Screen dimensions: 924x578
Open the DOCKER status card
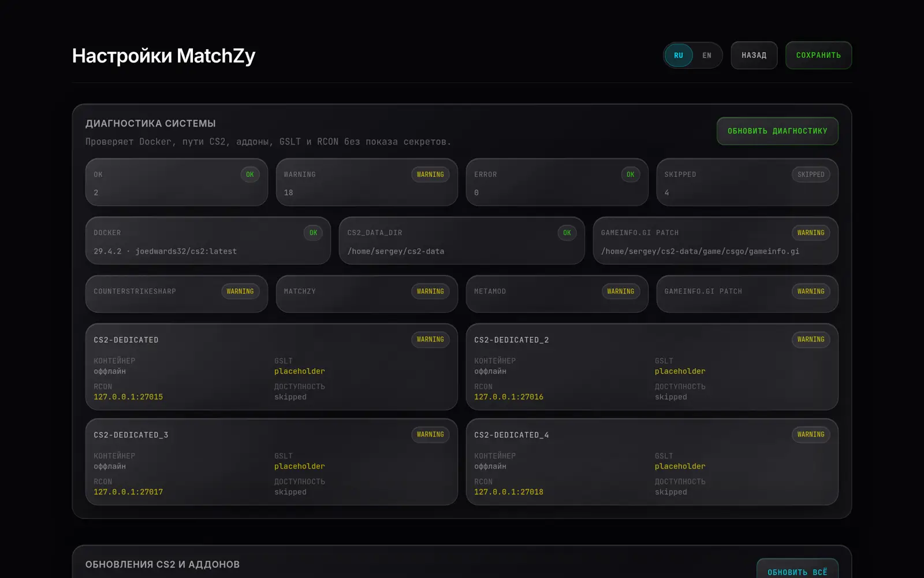(208, 240)
